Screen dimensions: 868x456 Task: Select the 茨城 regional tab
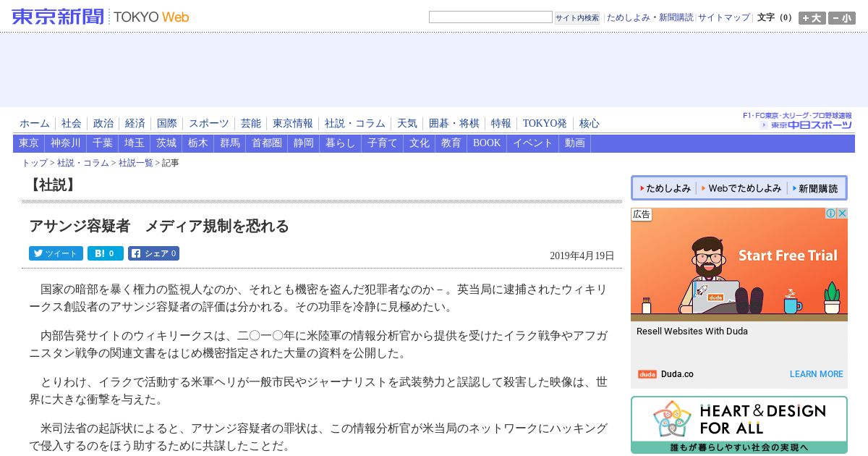[x=166, y=143]
